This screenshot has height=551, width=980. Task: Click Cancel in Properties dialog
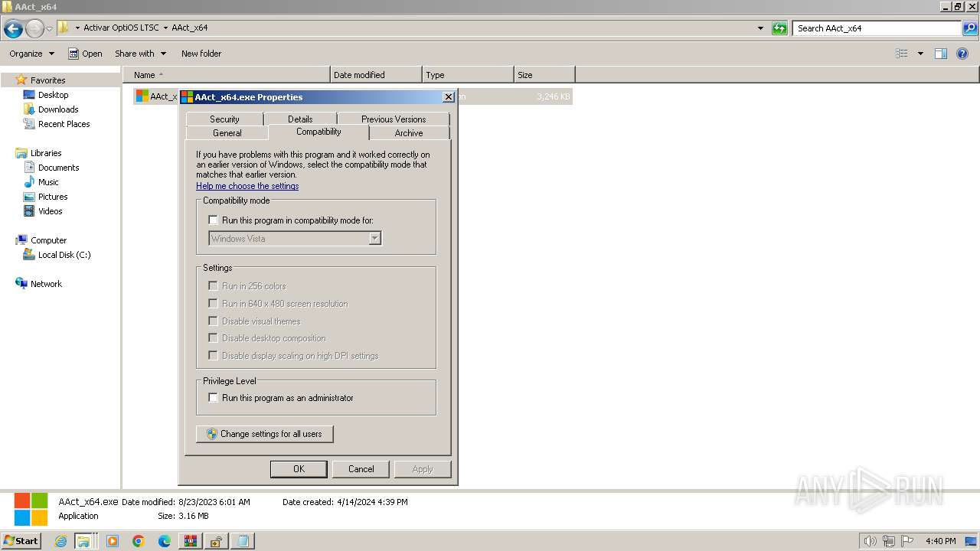[361, 469]
